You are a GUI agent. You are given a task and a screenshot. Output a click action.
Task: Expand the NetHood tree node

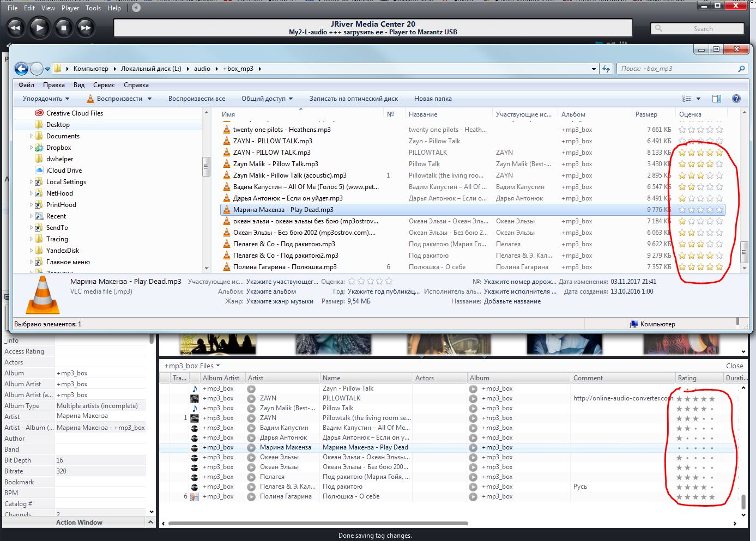coord(31,193)
